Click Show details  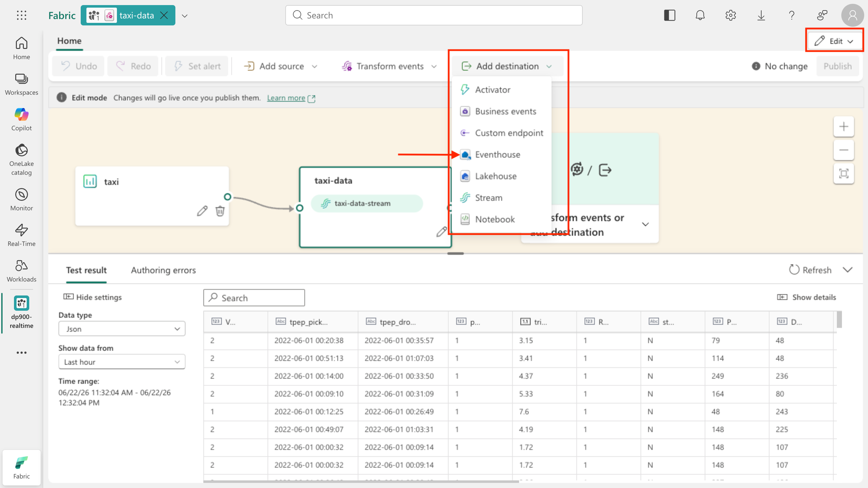tap(806, 297)
